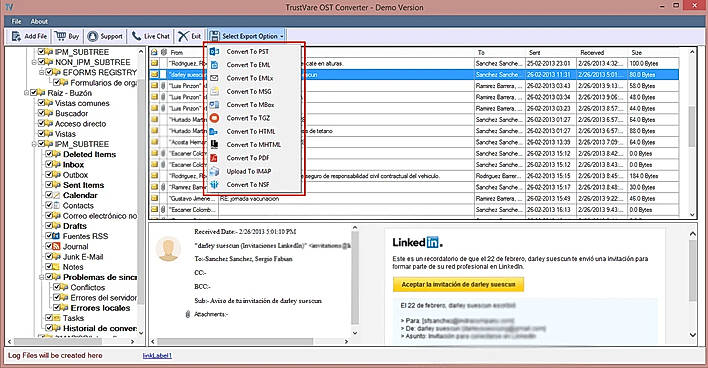The image size is (708, 368).
Task: Click the sender avatar in preview pane
Action: pos(168,248)
